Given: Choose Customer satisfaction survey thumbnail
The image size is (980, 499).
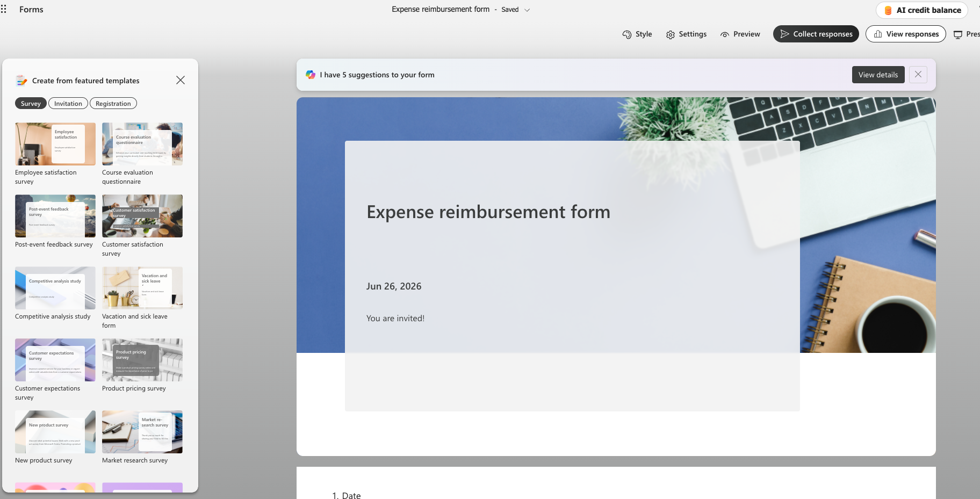Looking at the screenshot, I should click(142, 216).
